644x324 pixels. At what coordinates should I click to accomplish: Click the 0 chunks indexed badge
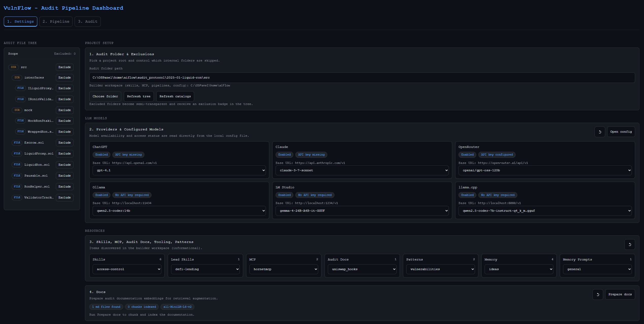click(x=142, y=307)
